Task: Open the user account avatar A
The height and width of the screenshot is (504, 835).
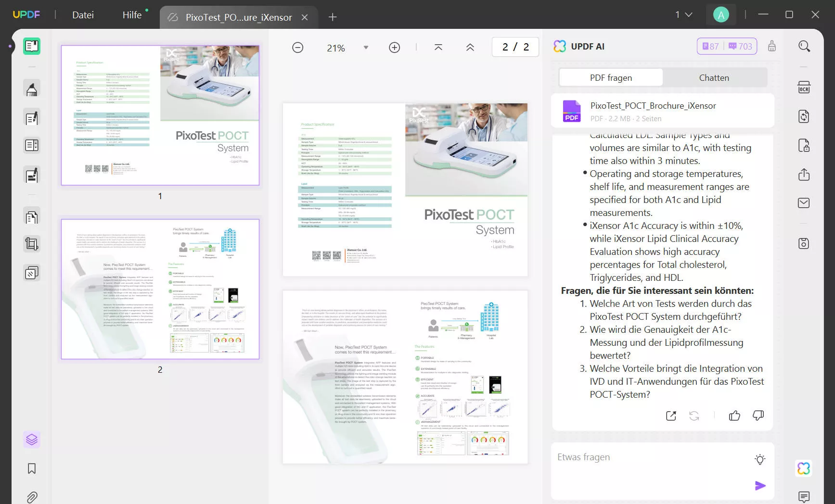Action: 721,15
